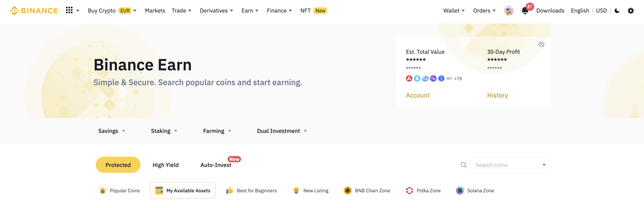This screenshot has width=644, height=208.
Task: Click the Binance logo
Action: tap(34, 11)
